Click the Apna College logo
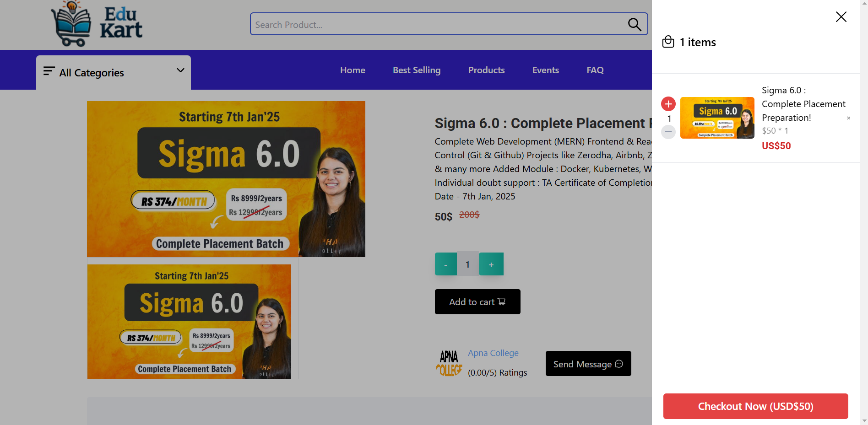 (449, 363)
